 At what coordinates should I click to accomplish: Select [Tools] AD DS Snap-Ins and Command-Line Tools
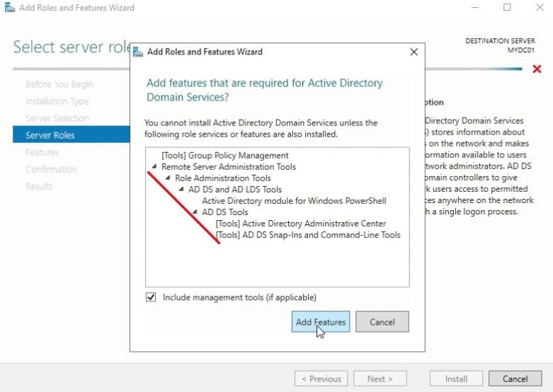click(308, 235)
